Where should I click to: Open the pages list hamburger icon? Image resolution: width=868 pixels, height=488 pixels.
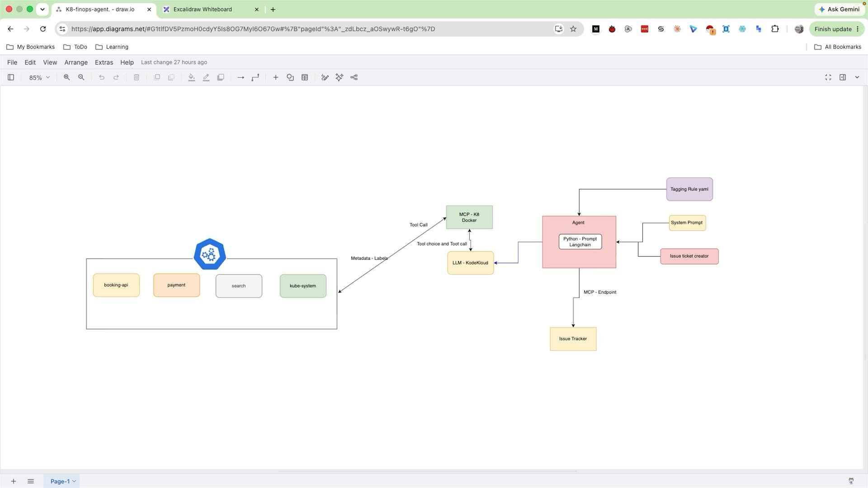pos(31,481)
